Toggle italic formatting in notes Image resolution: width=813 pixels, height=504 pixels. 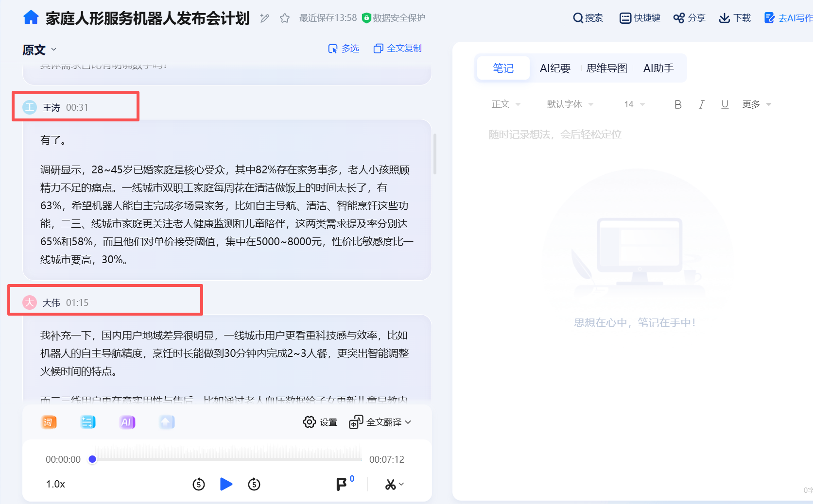coord(701,104)
